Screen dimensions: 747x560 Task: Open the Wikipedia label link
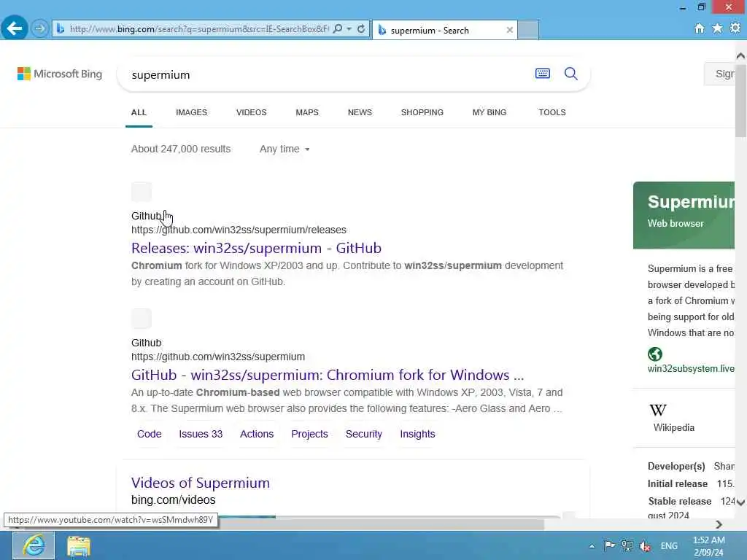tap(673, 427)
